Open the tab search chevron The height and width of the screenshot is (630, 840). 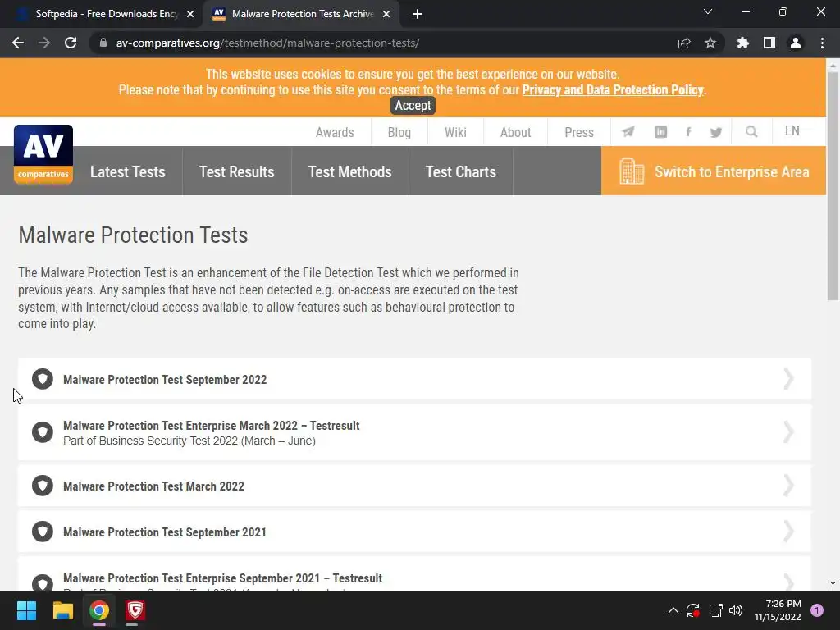708,11
